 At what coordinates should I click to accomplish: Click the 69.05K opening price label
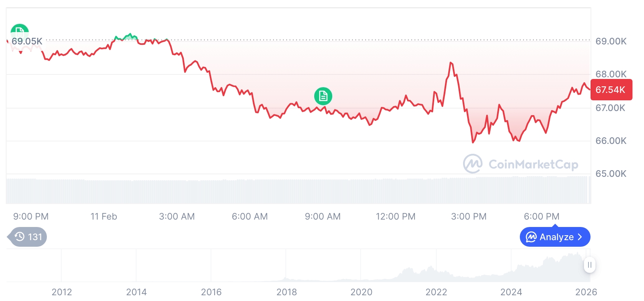tap(27, 41)
